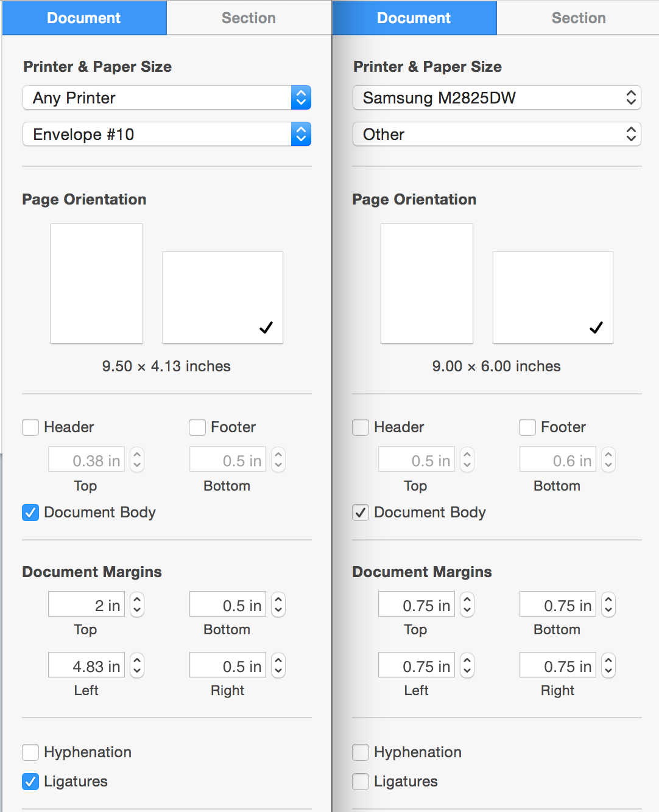Disable Ligatures in left panel
This screenshot has height=812, width=659.
click(x=30, y=782)
